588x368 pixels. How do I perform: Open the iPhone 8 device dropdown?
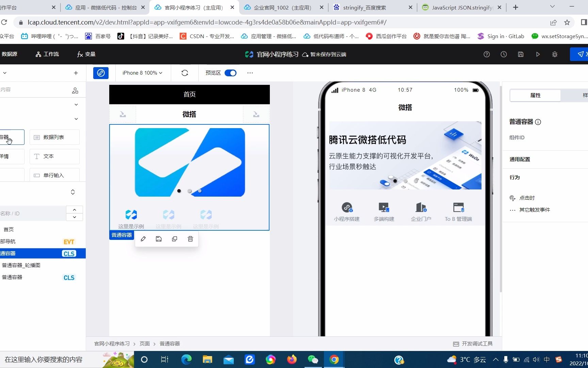142,73
